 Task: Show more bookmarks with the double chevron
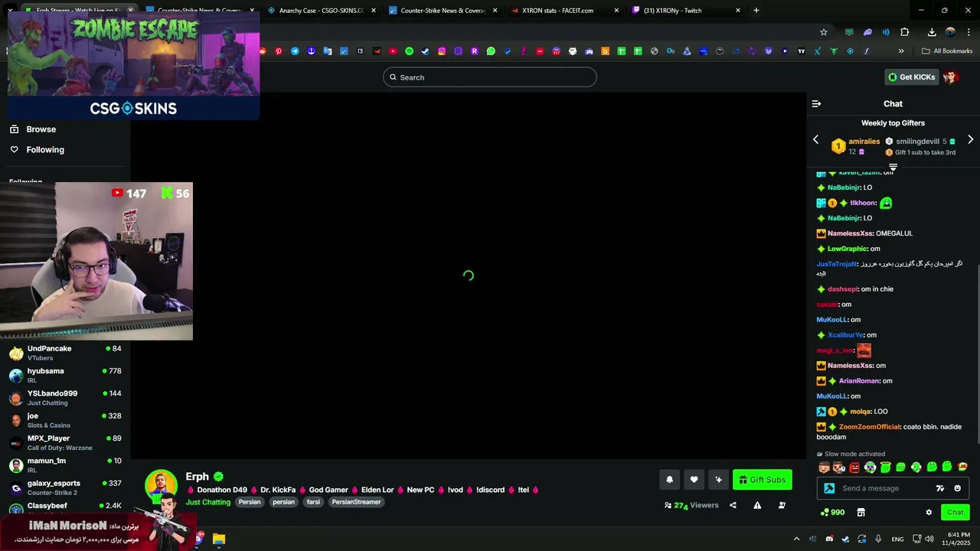tap(901, 51)
